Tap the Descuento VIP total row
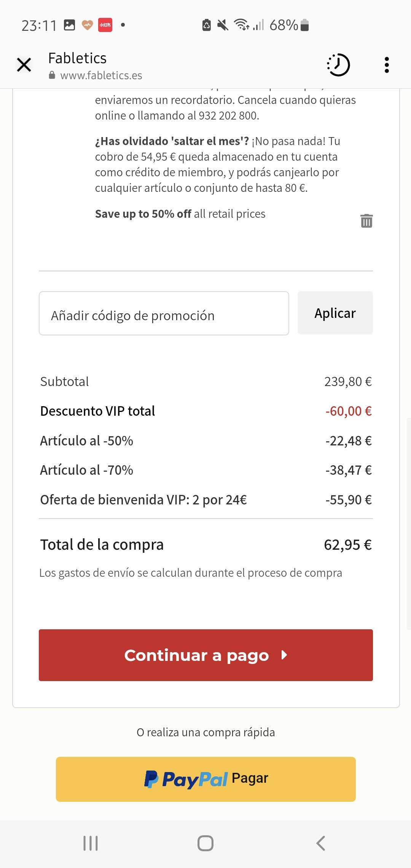411x868 pixels. (x=206, y=411)
